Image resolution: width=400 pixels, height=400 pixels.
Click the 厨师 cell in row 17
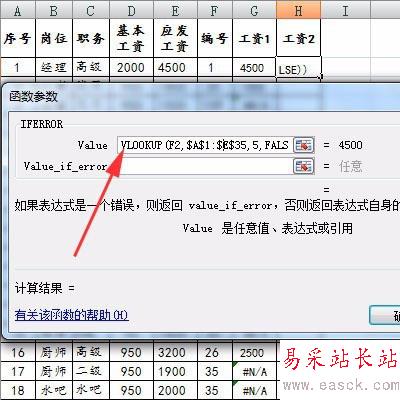(x=54, y=371)
